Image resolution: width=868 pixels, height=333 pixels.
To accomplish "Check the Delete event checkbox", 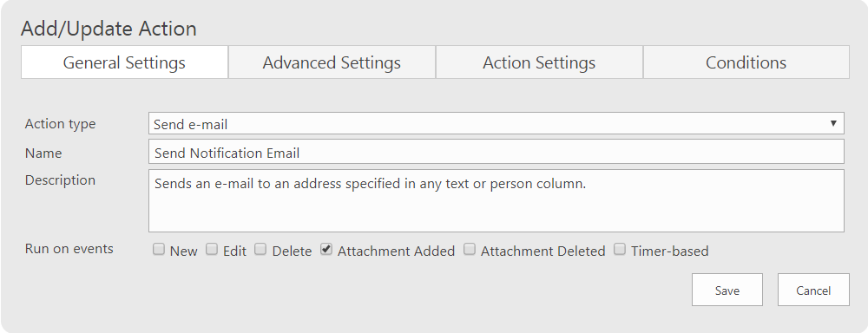I will (260, 250).
